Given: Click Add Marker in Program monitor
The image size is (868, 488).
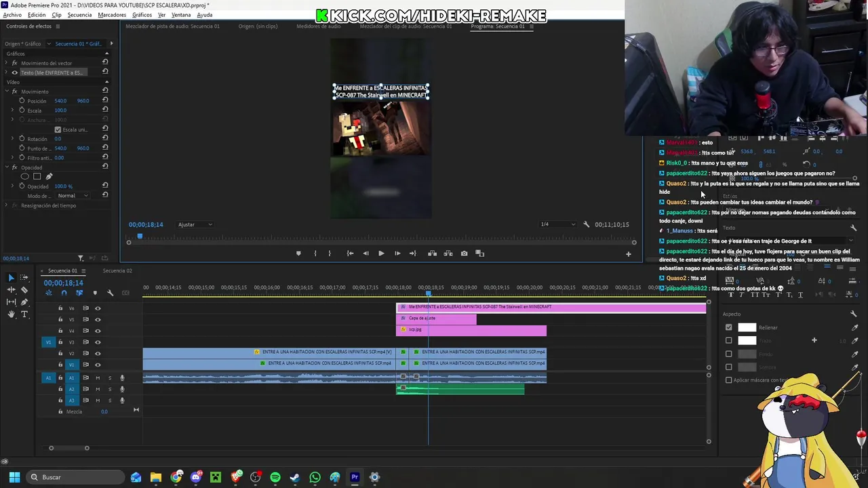Looking at the screenshot, I should click(298, 253).
